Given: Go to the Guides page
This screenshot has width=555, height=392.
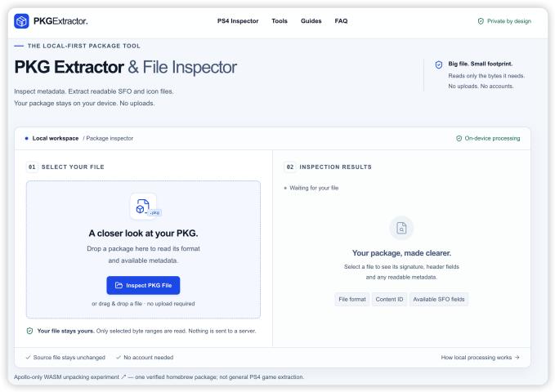Looking at the screenshot, I should (311, 21).
